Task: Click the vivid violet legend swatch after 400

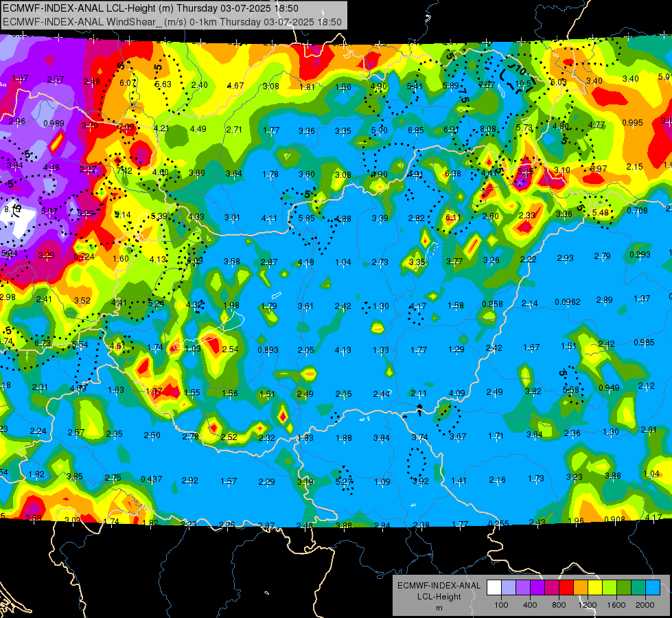Action: (537, 587)
